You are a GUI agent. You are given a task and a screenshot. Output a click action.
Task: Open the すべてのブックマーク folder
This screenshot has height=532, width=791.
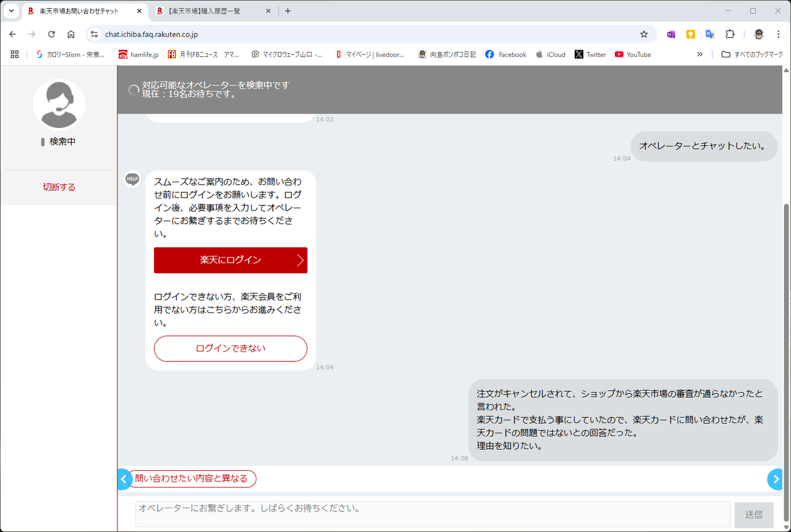(752, 54)
